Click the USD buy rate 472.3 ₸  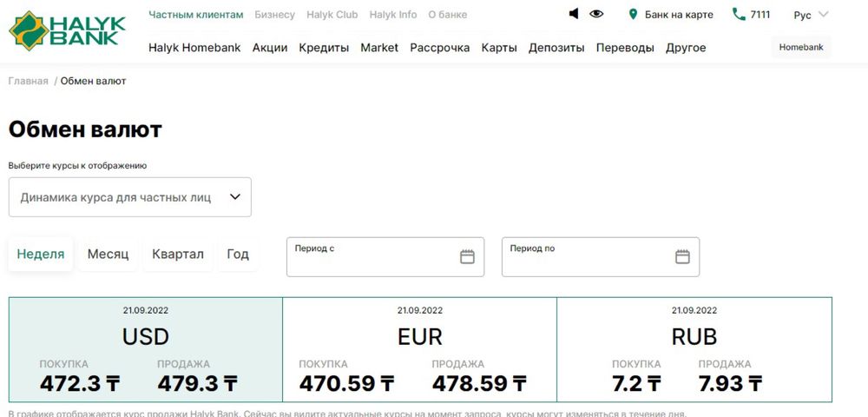click(80, 383)
